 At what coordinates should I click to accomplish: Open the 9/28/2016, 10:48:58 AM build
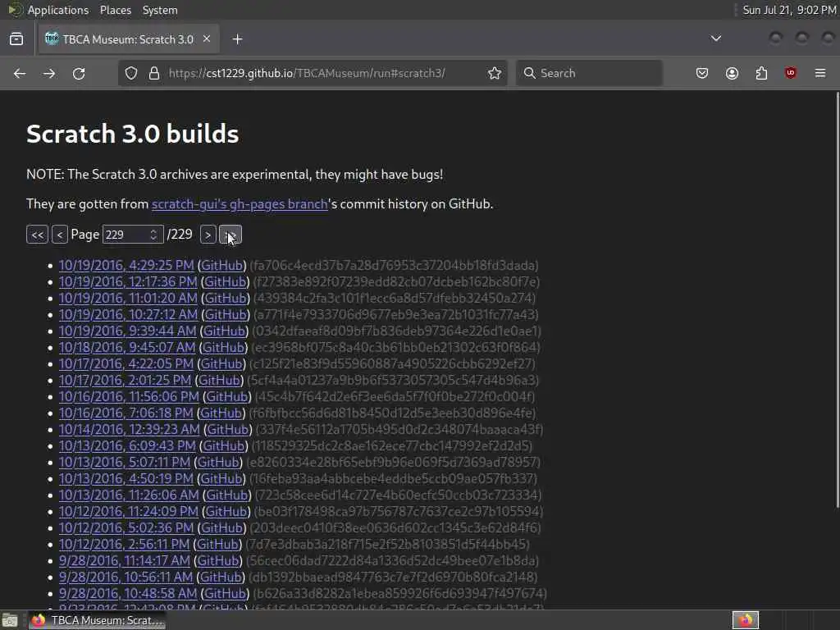[128, 594]
